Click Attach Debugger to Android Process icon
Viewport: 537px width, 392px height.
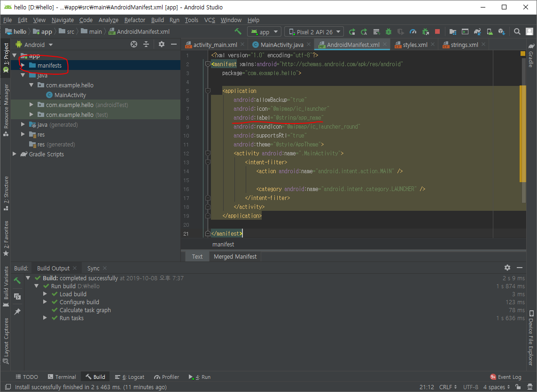click(x=425, y=32)
